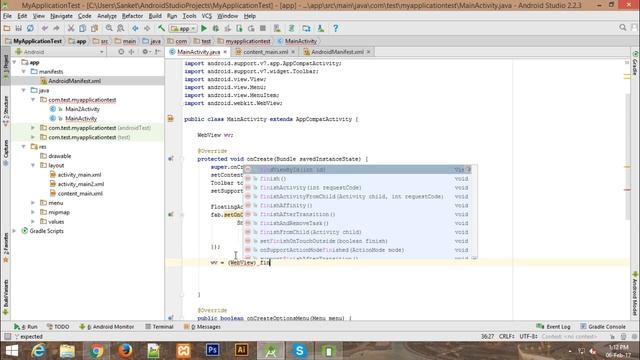This screenshot has width=640, height=360.
Task: Expand the androidTest package node
Action: tap(33, 128)
